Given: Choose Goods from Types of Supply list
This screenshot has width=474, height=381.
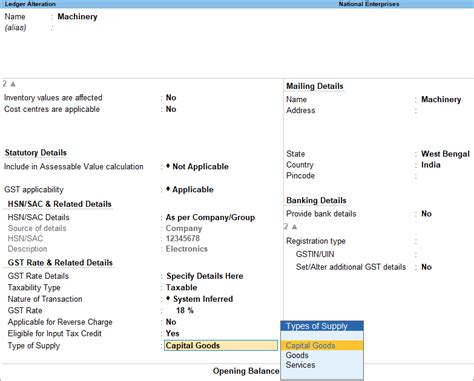Looking at the screenshot, I should (297, 355).
